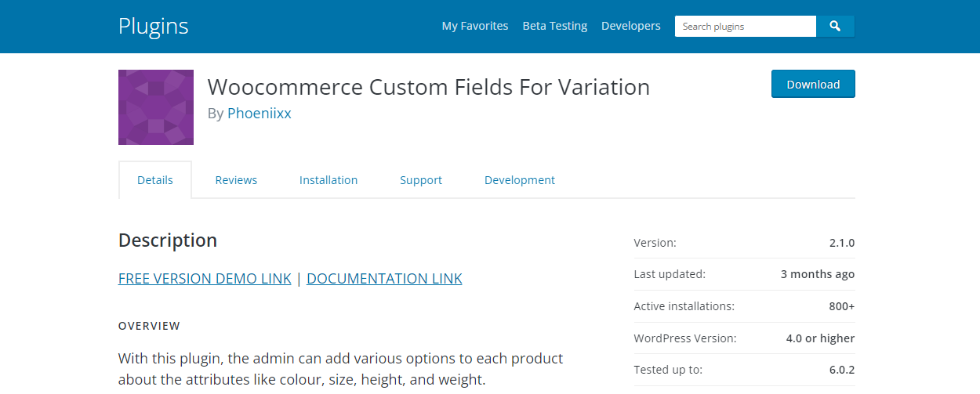Viewport: 980px width, 394px height.
Task: Open My Favorites in header
Action: tap(475, 26)
